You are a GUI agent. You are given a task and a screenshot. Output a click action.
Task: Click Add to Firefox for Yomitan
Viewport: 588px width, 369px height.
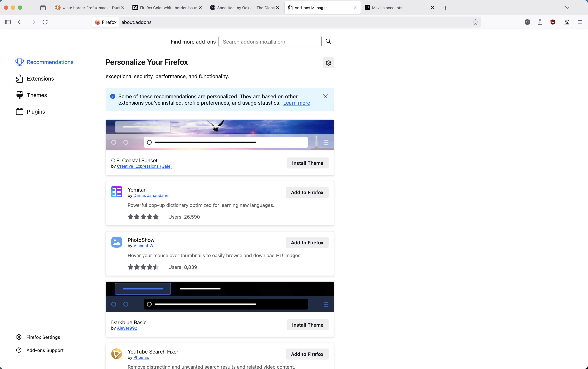[x=307, y=192]
